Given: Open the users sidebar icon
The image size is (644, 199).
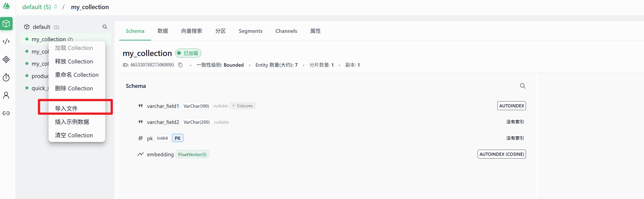Looking at the screenshot, I should pos(6,95).
